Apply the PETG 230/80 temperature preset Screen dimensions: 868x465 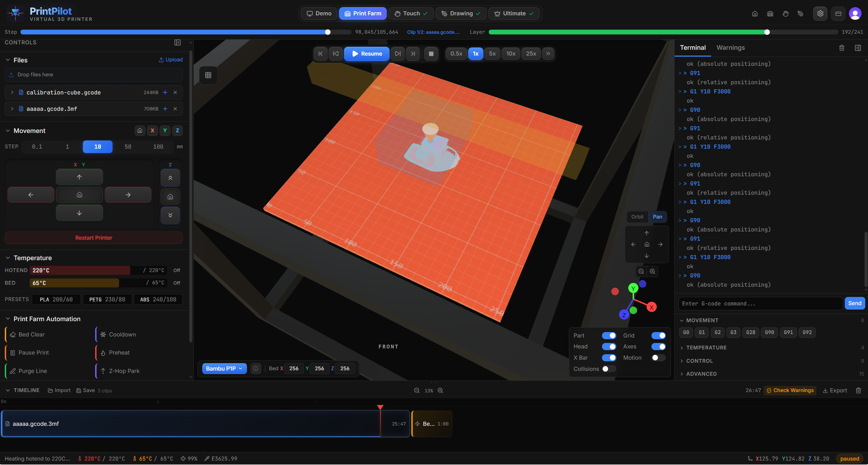[107, 299]
